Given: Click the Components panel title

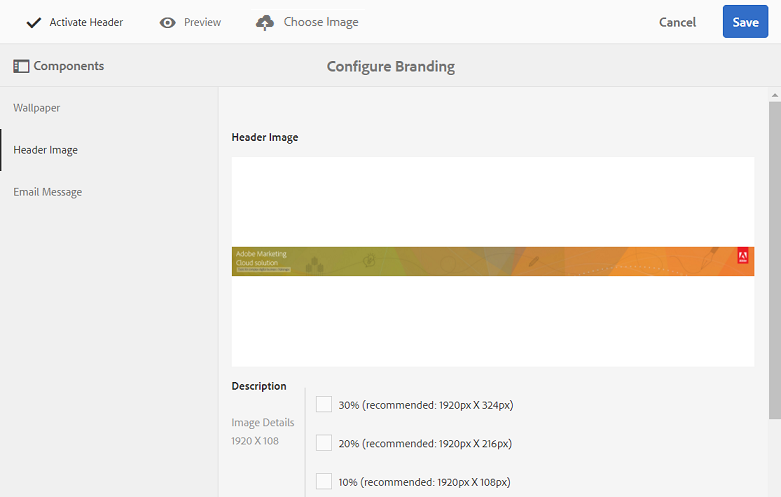Looking at the screenshot, I should (x=69, y=66).
